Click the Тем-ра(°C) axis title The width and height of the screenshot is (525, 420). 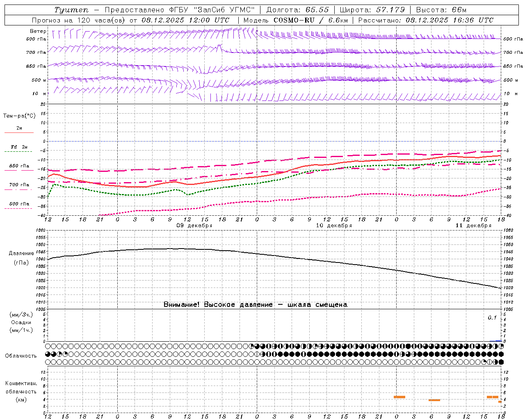(x=19, y=116)
